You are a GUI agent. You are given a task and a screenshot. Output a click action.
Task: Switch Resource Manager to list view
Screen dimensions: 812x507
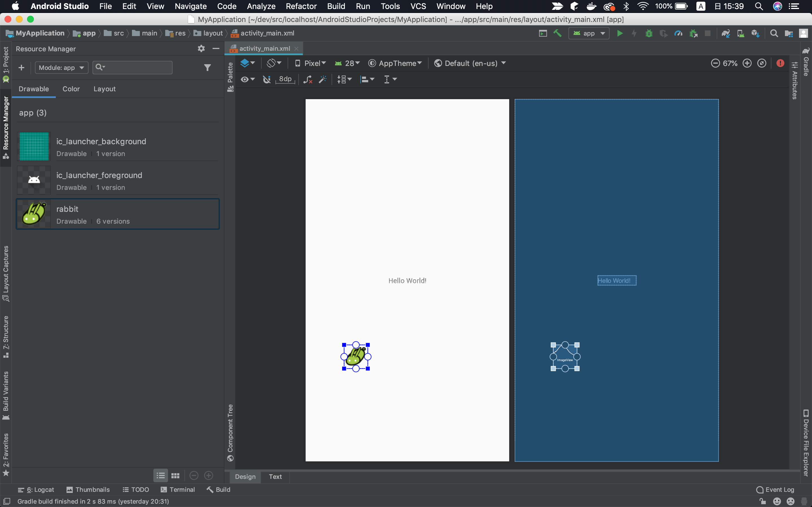click(x=161, y=475)
